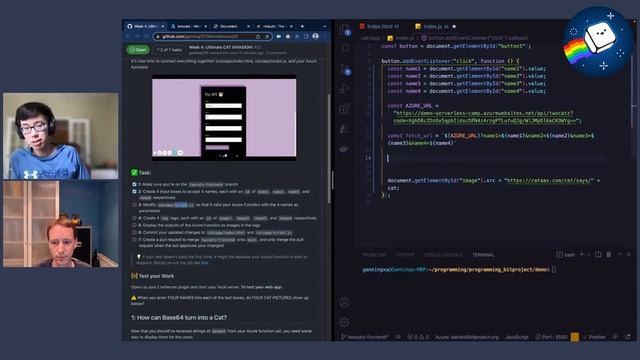Click the GitHub page vertical scrollbar
Screen dimensions: 640x360
pos(329,149)
